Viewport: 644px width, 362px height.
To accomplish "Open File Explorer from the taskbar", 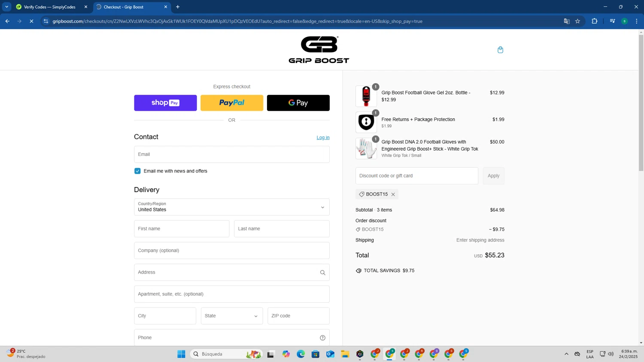I will click(345, 354).
